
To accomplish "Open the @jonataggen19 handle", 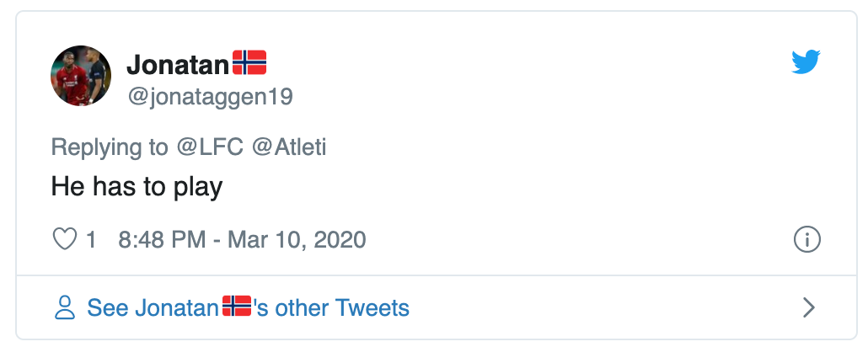I will point(210,97).
